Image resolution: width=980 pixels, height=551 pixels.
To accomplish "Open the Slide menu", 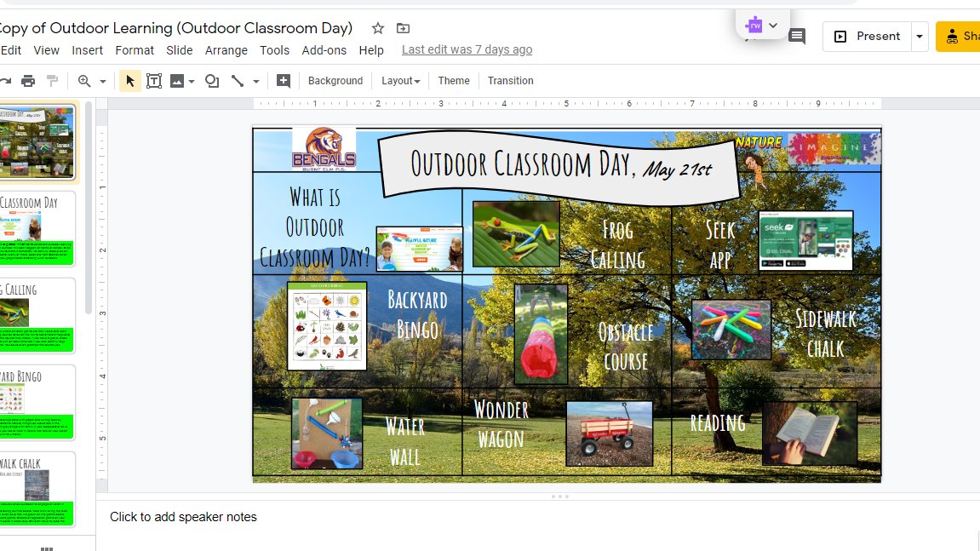I will coord(180,50).
